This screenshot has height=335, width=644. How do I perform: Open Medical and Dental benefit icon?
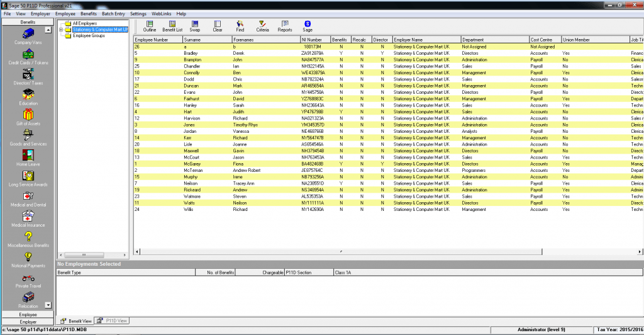(28, 196)
